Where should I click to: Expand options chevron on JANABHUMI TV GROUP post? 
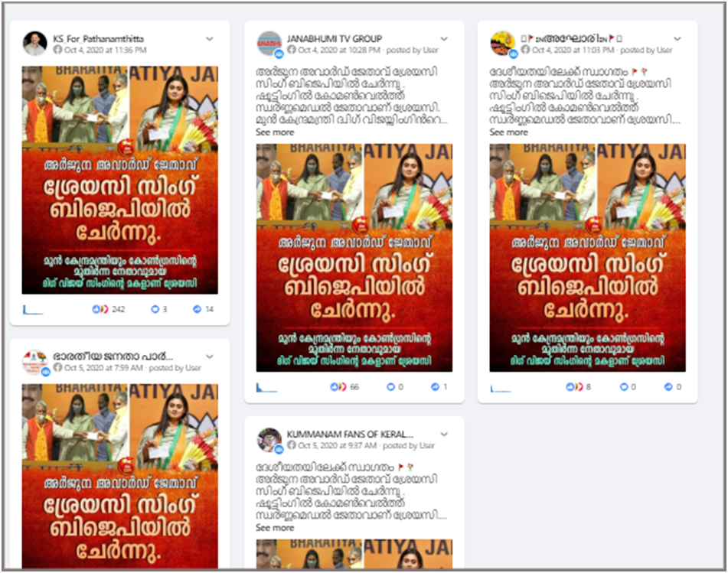point(444,38)
